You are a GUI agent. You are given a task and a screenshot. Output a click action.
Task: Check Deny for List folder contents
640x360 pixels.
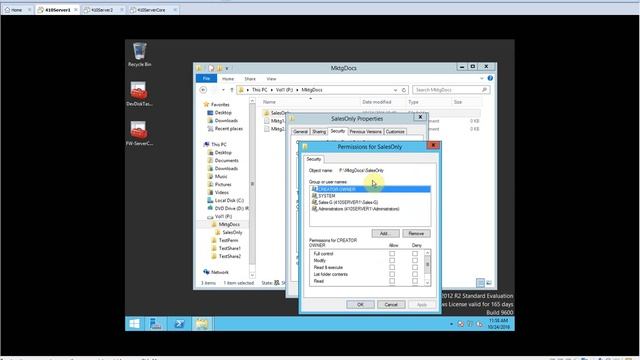[x=415, y=274]
